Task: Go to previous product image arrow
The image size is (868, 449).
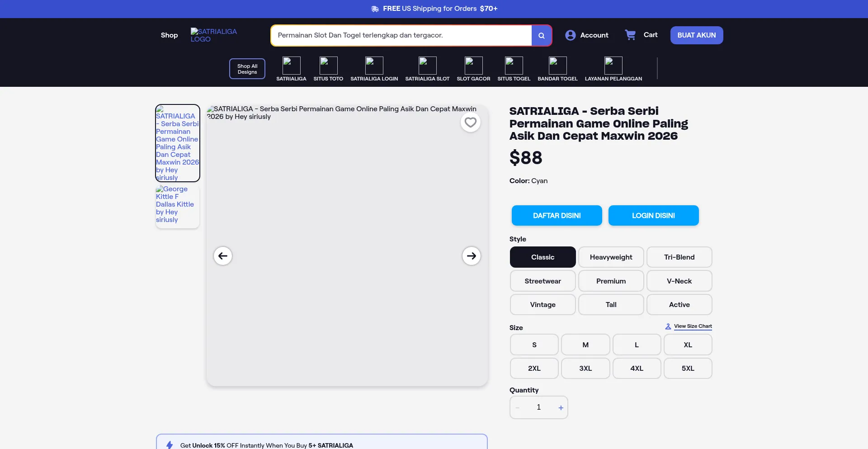Action: coord(223,256)
